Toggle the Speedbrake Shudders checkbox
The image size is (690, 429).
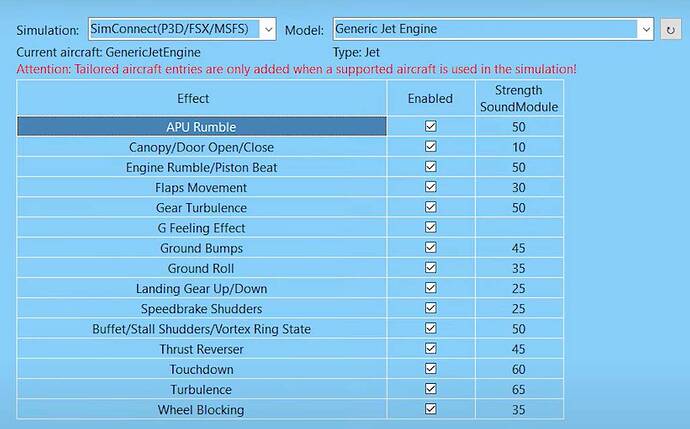tap(430, 309)
